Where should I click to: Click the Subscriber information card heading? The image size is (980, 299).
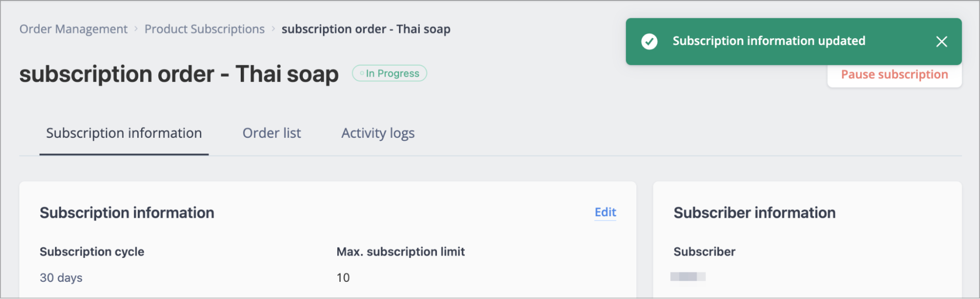pos(754,213)
